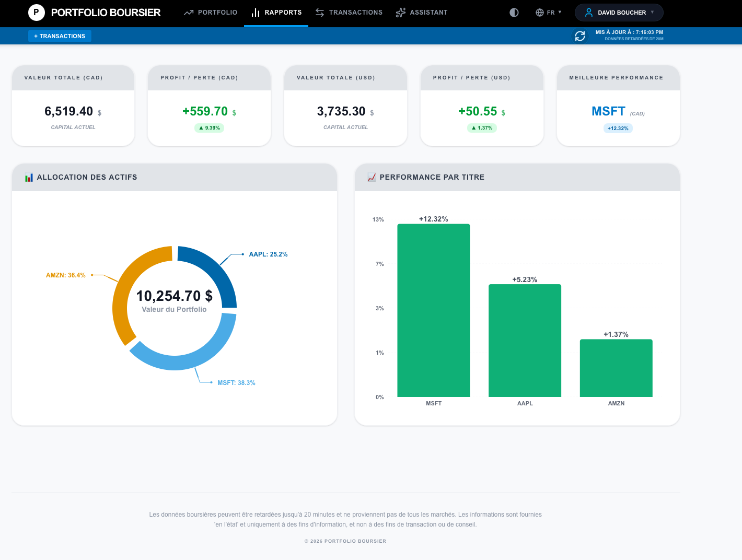Screen dimensions: 742x560
Task: Click the Assistant sparkle icon
Action: [x=401, y=13]
